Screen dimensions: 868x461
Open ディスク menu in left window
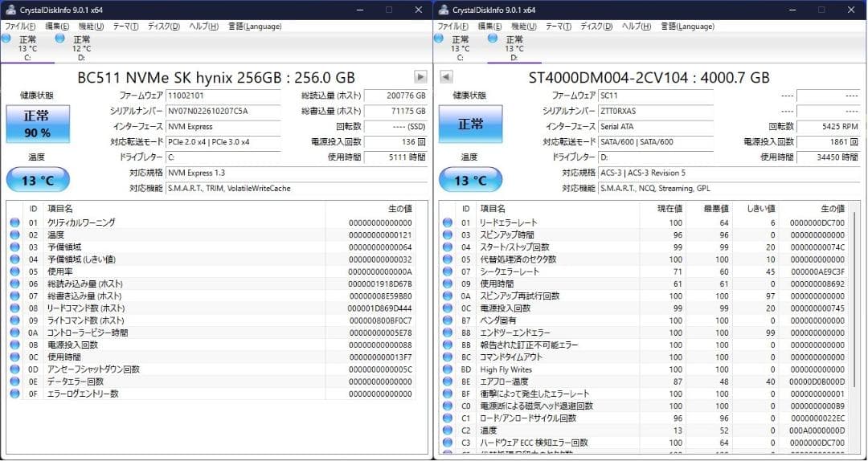pyautogui.click(x=163, y=26)
